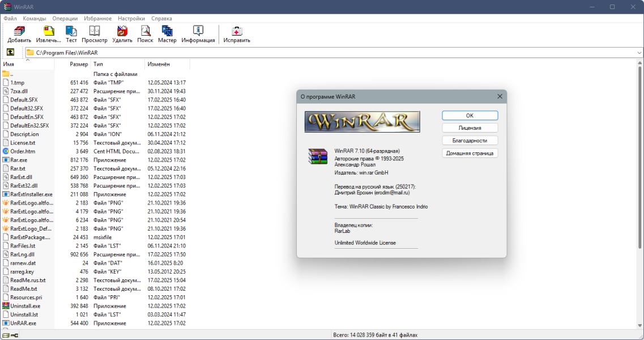
Task: Click the Благодарности button
Action: point(470,141)
